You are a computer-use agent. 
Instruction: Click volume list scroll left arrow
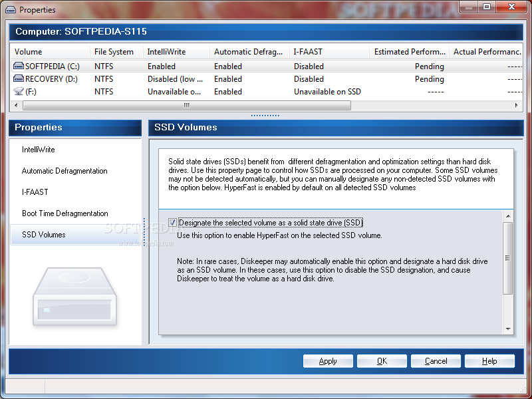click(x=16, y=105)
